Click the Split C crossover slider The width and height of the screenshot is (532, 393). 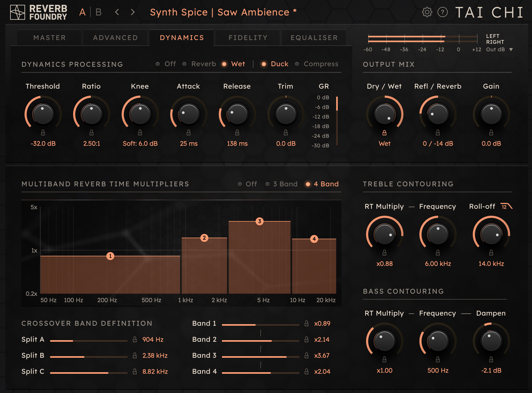coord(89,373)
